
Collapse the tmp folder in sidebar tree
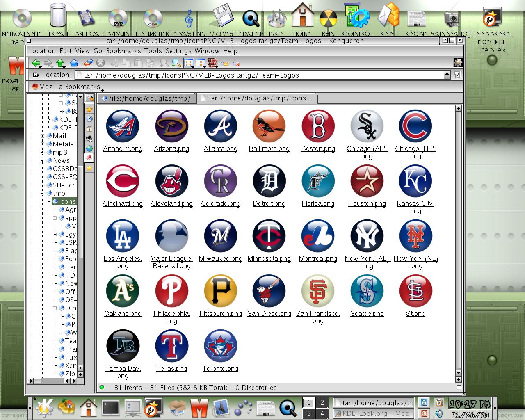pyautogui.click(x=43, y=193)
